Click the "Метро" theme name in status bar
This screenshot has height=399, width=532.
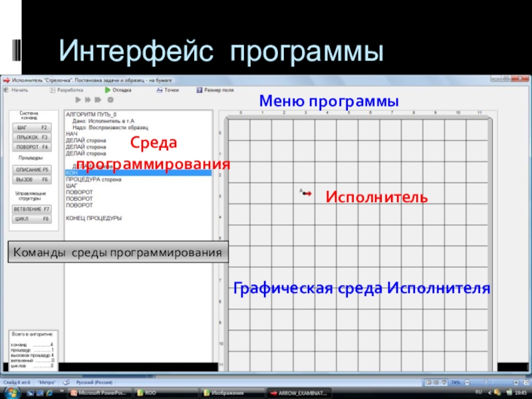[x=47, y=382]
